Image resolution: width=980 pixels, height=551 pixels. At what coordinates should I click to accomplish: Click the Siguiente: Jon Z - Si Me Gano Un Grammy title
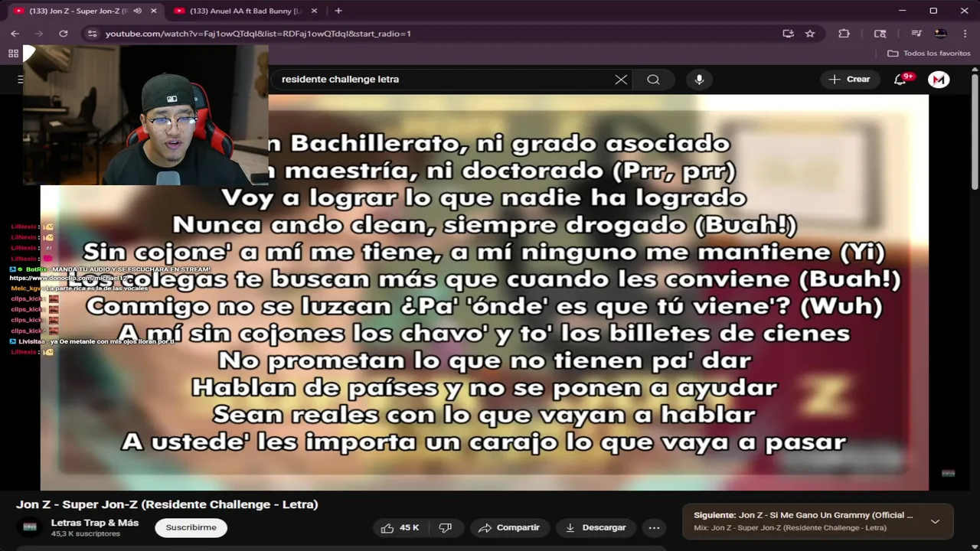tap(803, 515)
